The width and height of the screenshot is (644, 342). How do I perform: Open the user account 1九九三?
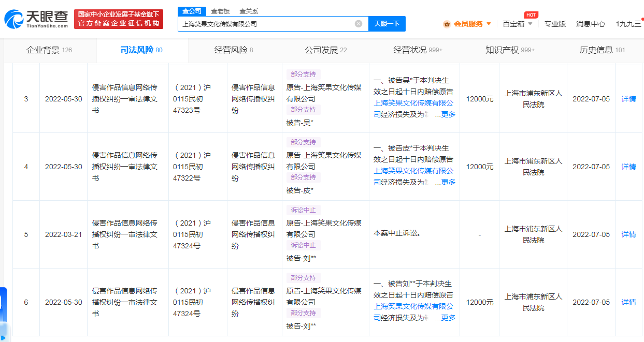(628, 24)
